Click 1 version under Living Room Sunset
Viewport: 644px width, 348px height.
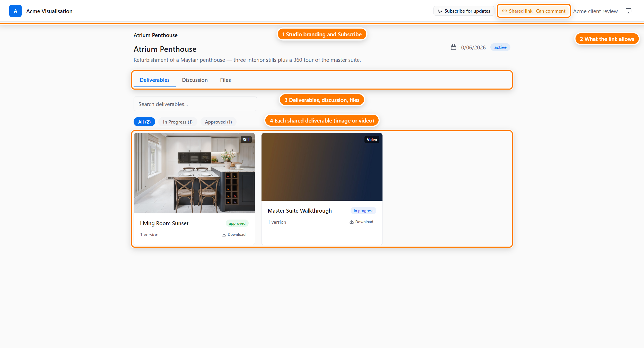coord(149,234)
